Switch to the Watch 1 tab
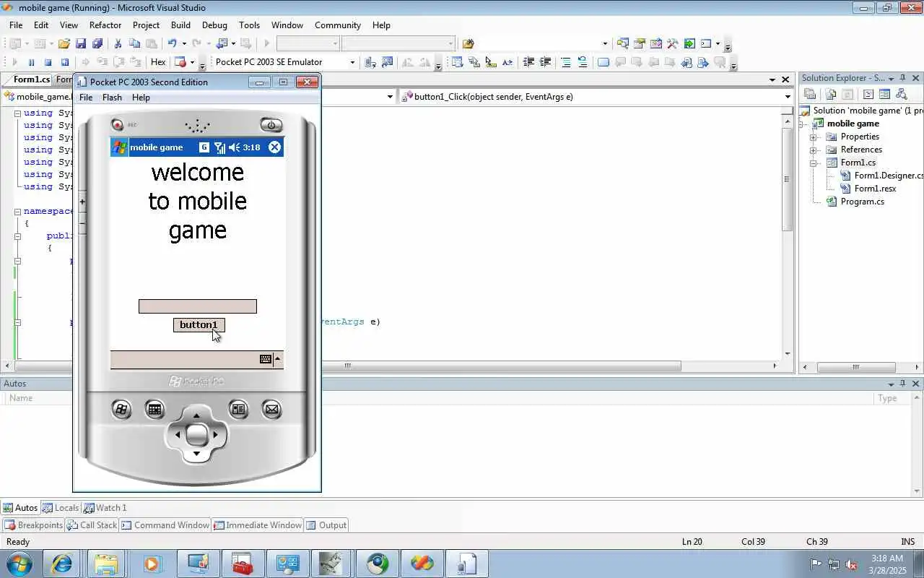 pyautogui.click(x=105, y=508)
